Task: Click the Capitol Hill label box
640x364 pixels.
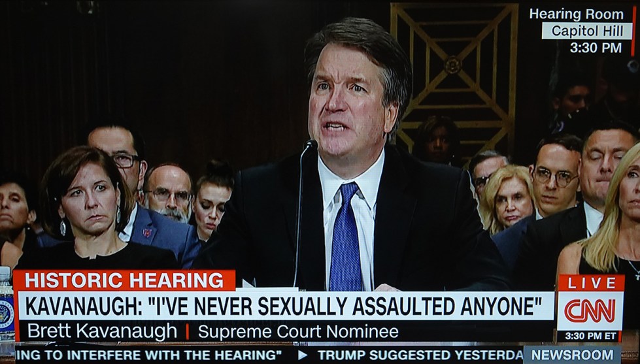Action: (587, 31)
